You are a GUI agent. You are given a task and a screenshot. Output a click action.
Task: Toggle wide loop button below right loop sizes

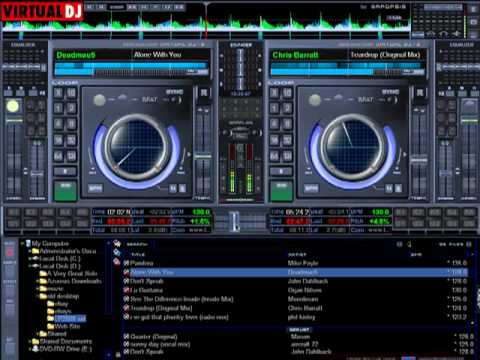click(281, 171)
